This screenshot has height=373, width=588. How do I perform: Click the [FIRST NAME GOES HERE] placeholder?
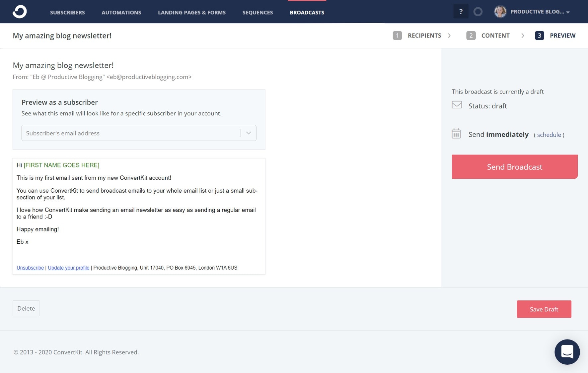pyautogui.click(x=61, y=165)
